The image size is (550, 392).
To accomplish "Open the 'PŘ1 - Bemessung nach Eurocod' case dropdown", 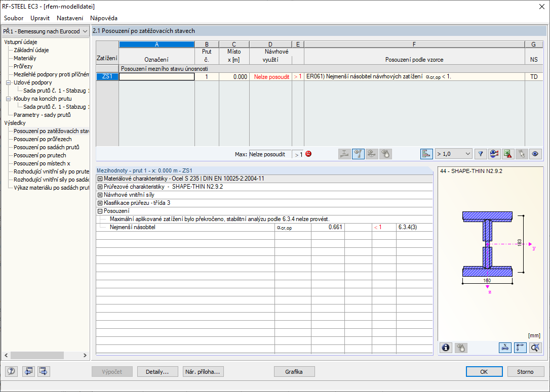I will pyautogui.click(x=45, y=31).
